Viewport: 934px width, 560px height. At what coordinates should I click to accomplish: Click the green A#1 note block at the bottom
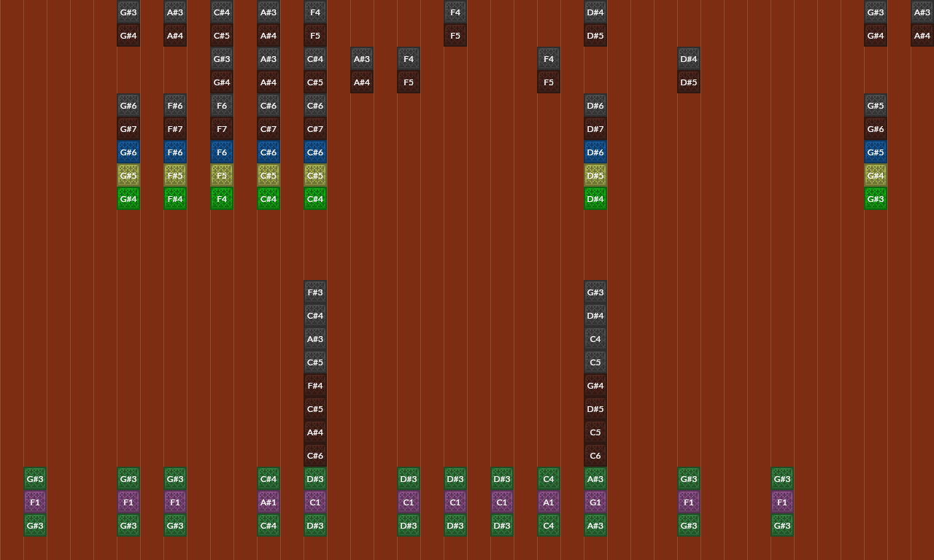pos(269,502)
